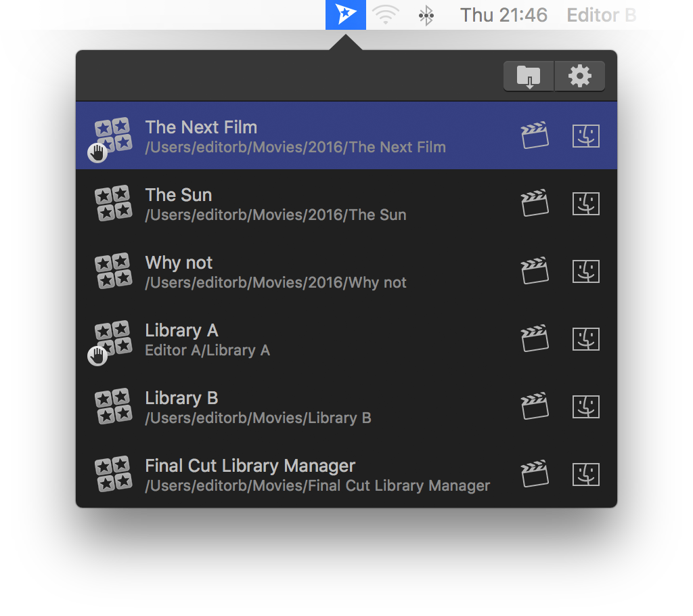Open The Sun in Final Cut
The width and height of the screenshot is (693, 616).
[535, 203]
